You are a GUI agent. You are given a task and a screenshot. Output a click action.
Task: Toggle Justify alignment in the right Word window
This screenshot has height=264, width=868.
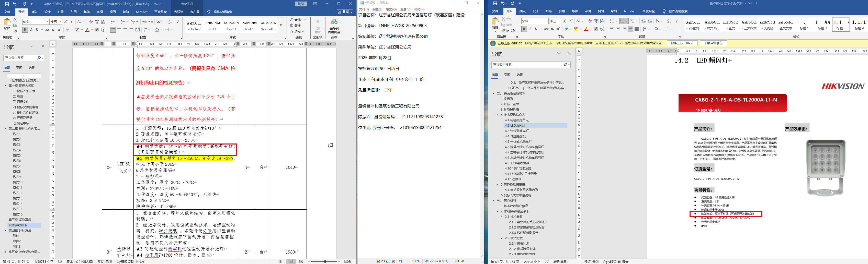click(630, 29)
